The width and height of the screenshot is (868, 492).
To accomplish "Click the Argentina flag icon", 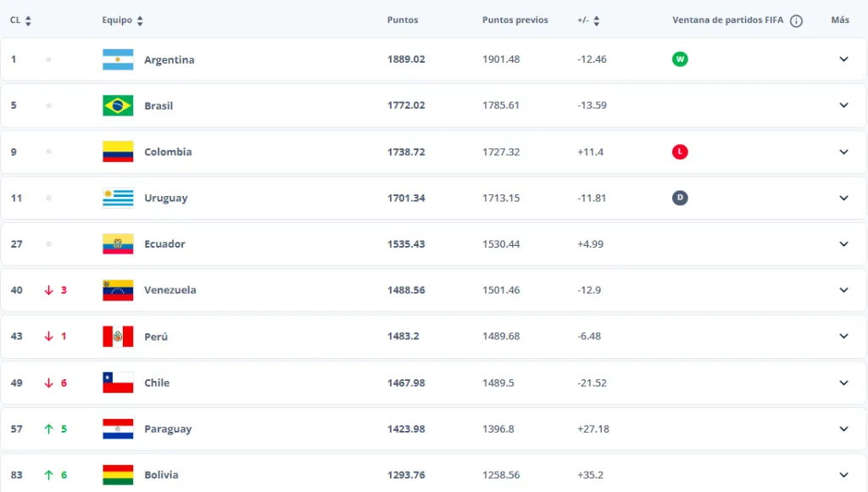I will pyautogui.click(x=117, y=59).
